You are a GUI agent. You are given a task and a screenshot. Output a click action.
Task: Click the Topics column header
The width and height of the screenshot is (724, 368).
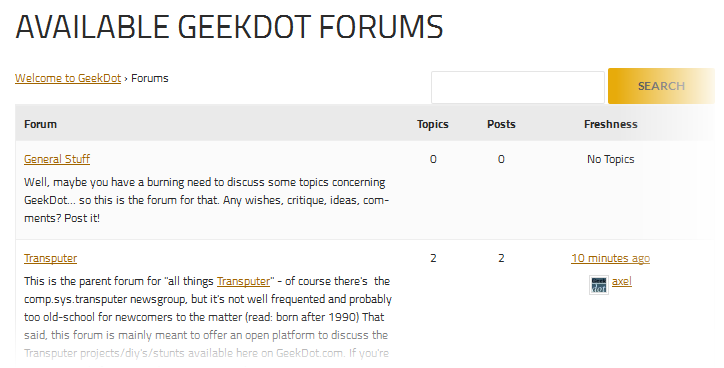coord(433,124)
